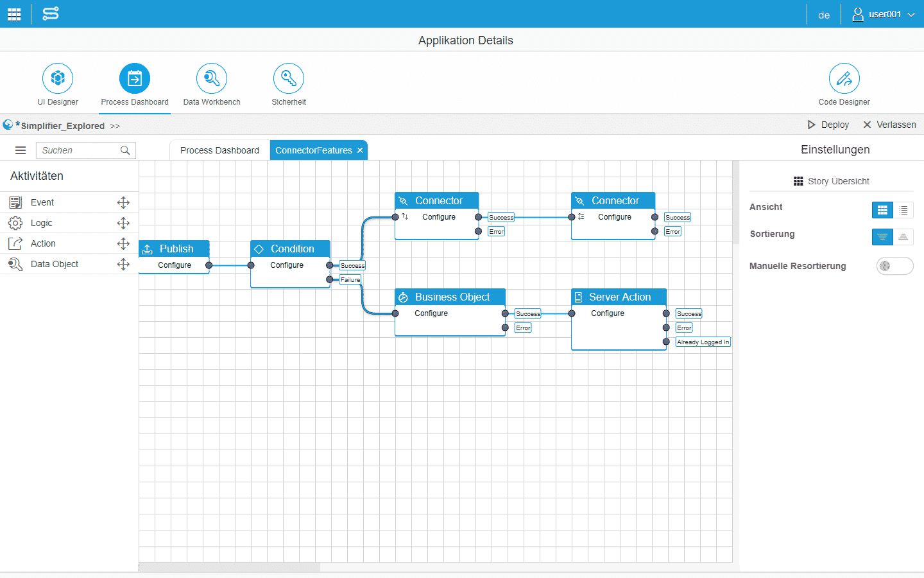Open Story Übersicht

[x=832, y=181]
